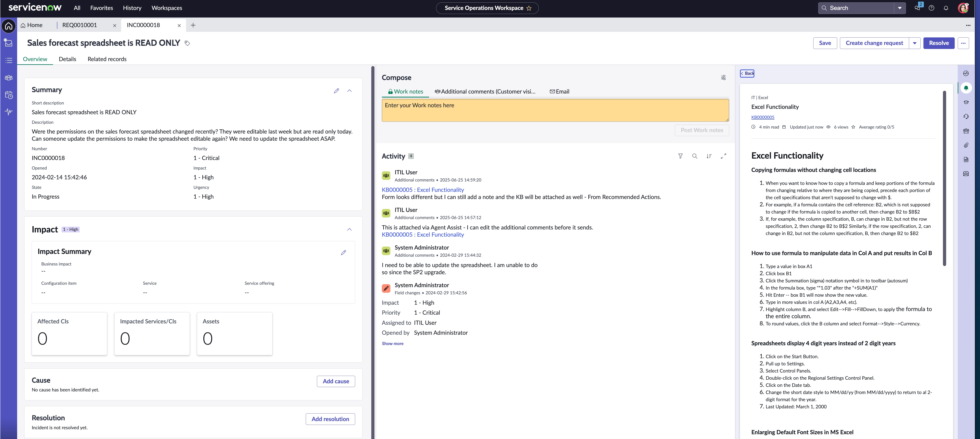Viewport: 980px width, 439px height.
Task: Collapse the Summary section chevron
Action: tap(350, 91)
